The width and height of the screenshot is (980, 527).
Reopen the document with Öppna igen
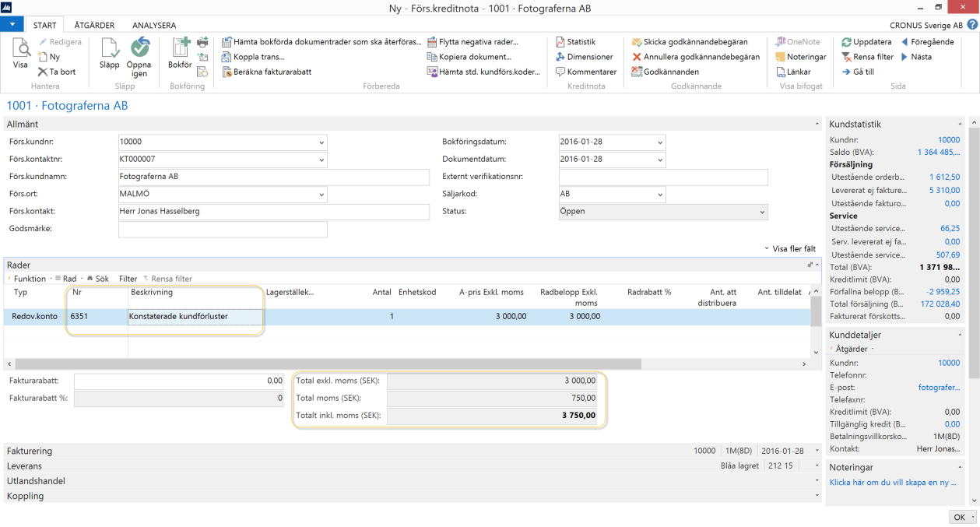coord(139,57)
